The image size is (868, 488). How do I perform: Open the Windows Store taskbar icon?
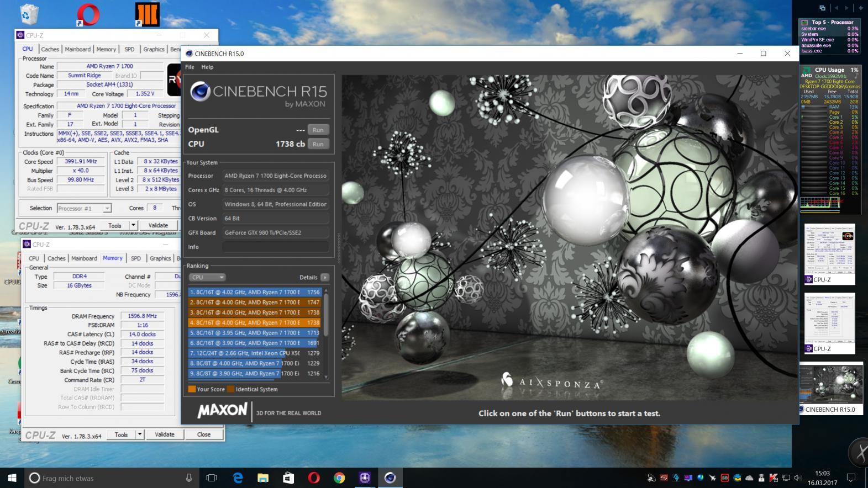pos(288,478)
